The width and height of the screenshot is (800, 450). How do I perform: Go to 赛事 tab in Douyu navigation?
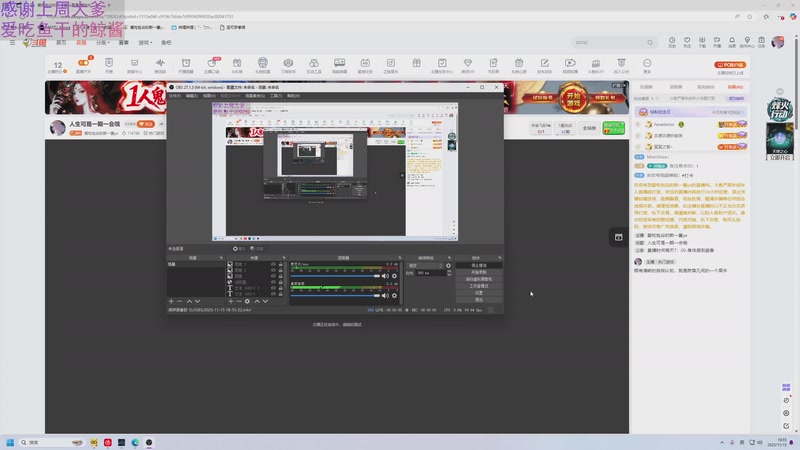coord(123,42)
